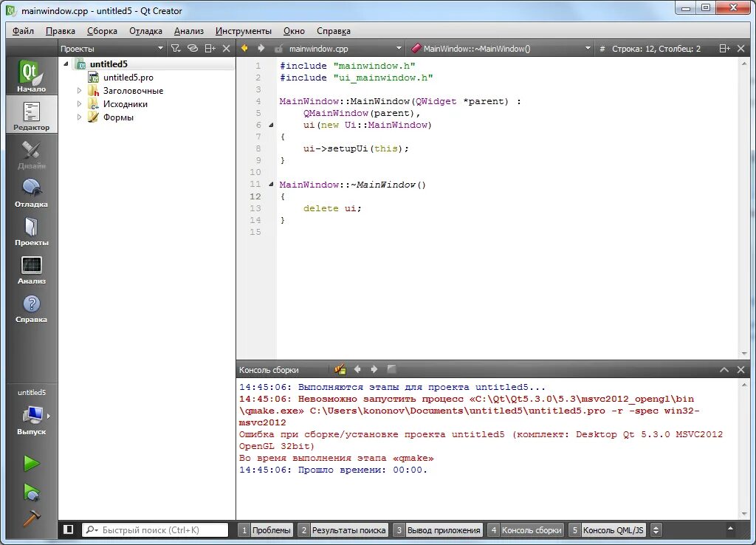Open the Анализ menu
The height and width of the screenshot is (545, 756).
(x=189, y=31)
